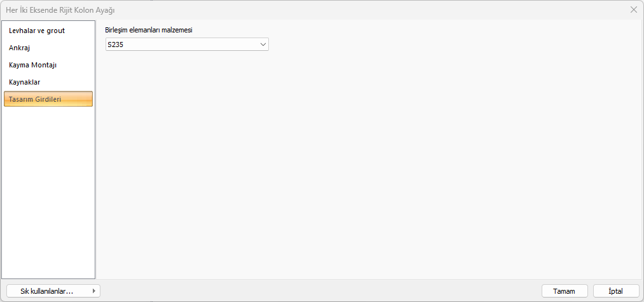Screen dimensions: 644x302
Task: Click blank space right of Ankraj label
Action: point(64,48)
